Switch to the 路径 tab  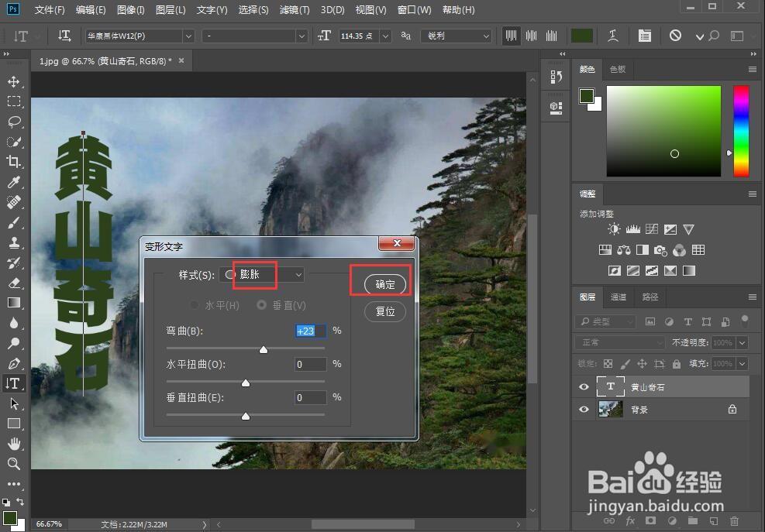(650, 297)
